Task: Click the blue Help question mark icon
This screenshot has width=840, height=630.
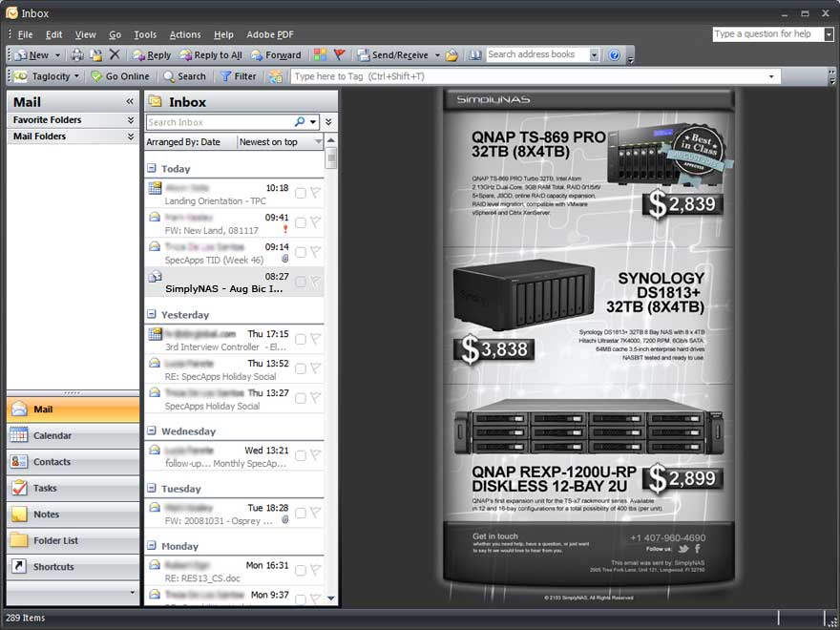Action: point(615,55)
